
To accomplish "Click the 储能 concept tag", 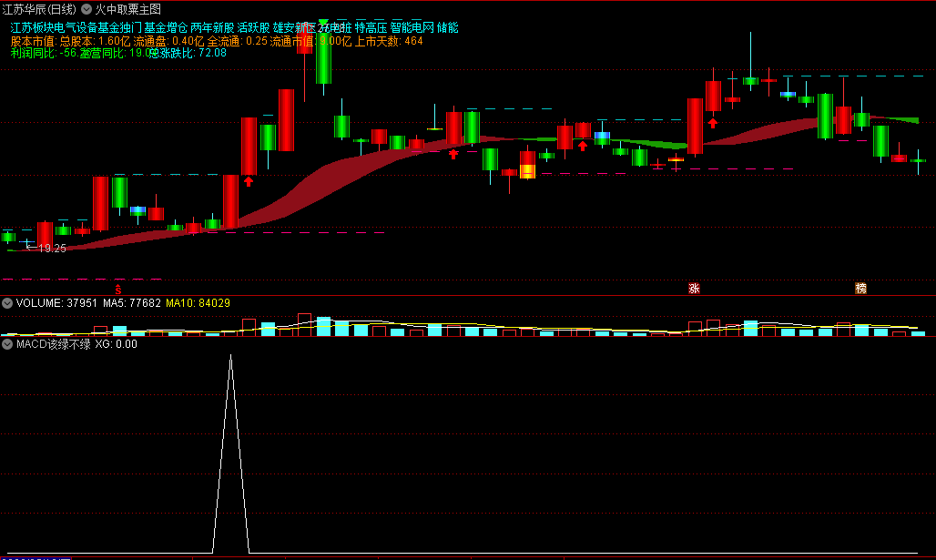I will tap(448, 27).
